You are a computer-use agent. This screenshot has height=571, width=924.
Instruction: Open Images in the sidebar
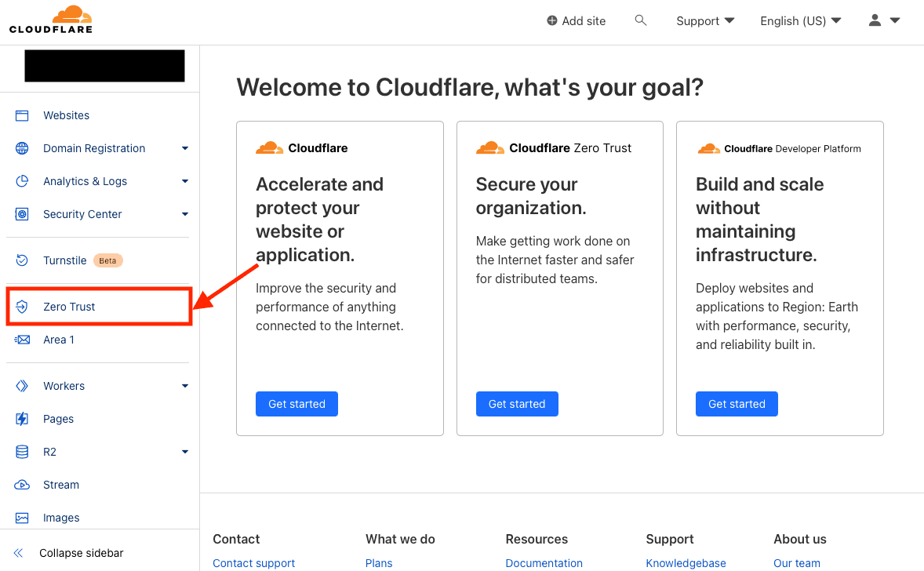(x=61, y=518)
